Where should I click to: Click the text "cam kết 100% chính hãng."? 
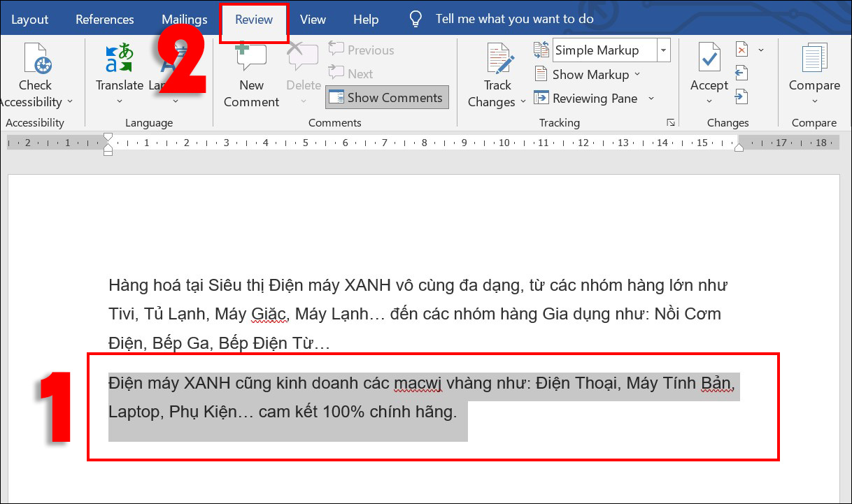tap(357, 412)
